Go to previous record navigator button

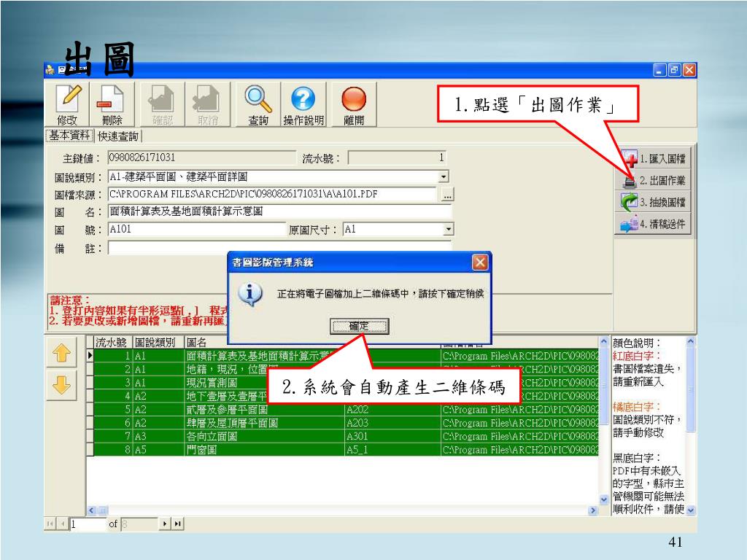pos(63,524)
